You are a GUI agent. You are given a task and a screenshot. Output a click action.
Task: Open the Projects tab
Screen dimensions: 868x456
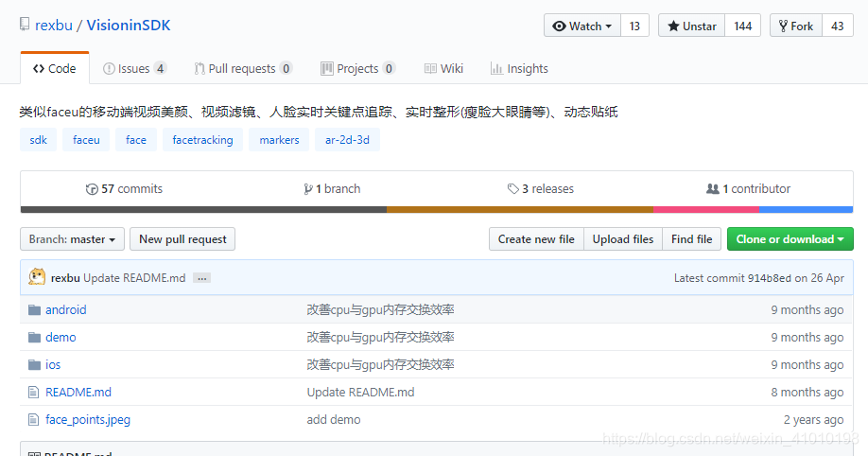point(357,69)
